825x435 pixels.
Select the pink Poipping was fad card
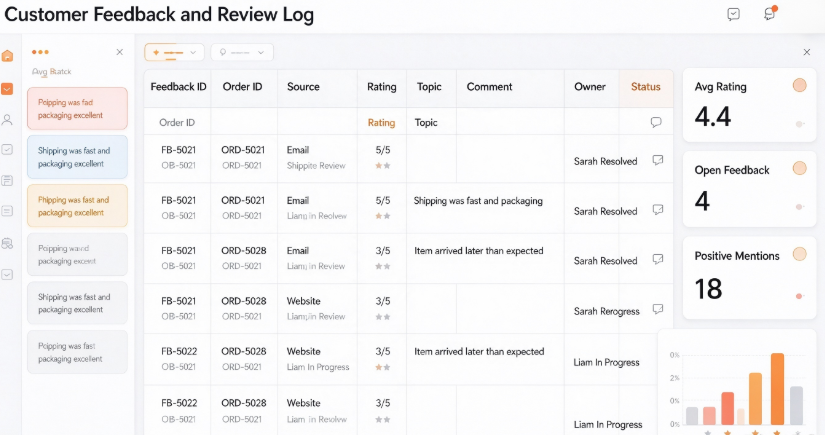point(77,108)
